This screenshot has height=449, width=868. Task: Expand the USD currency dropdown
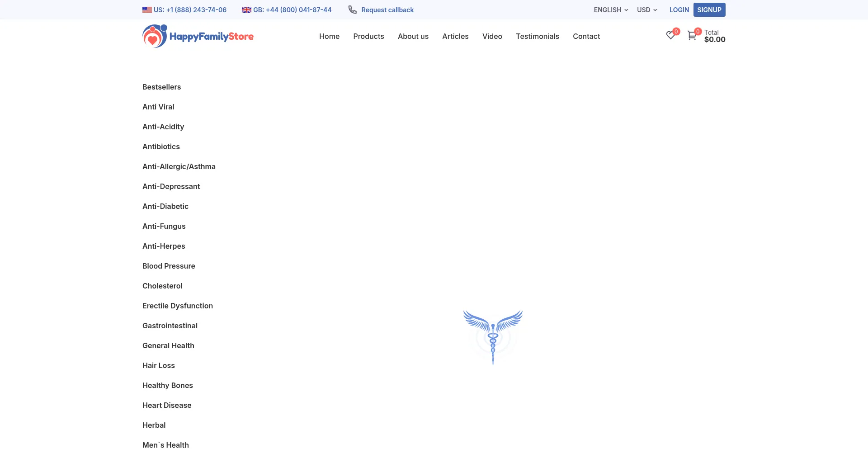[647, 10]
